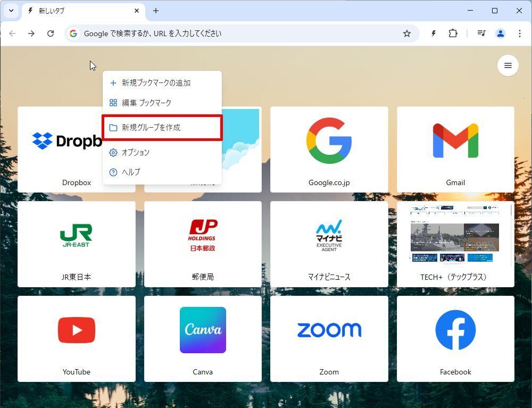The height and width of the screenshot is (408, 532).
Task: Open the profile avatar menu
Action: pos(501,33)
